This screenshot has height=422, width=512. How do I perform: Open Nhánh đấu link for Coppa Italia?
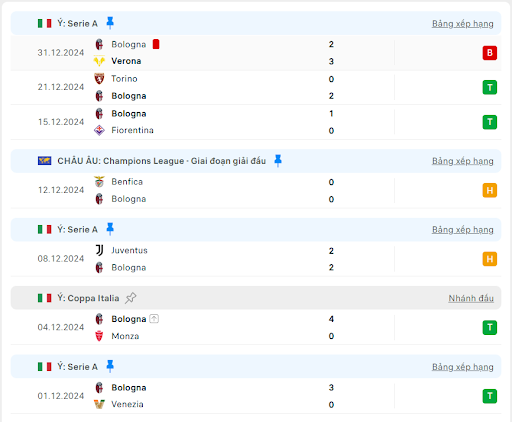point(471,298)
